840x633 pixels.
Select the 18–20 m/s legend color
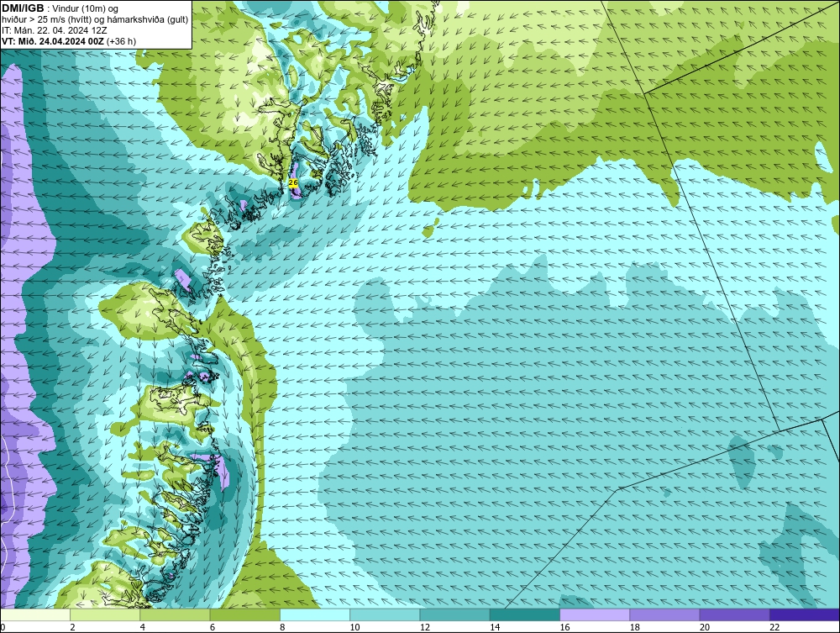pyautogui.click(x=664, y=615)
